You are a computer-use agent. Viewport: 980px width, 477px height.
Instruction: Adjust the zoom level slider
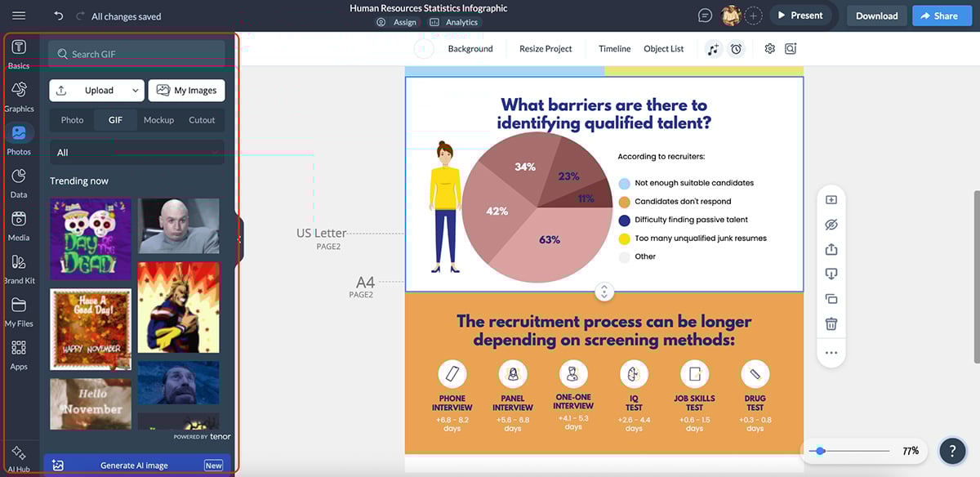click(821, 451)
